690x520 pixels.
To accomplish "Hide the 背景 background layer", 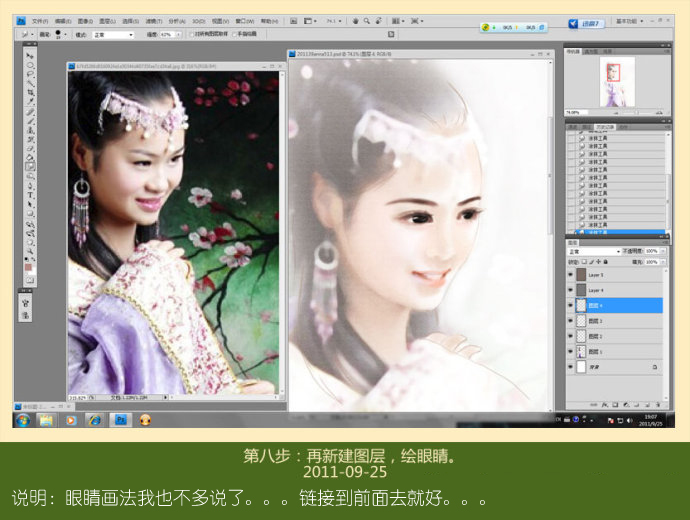I will [571, 366].
